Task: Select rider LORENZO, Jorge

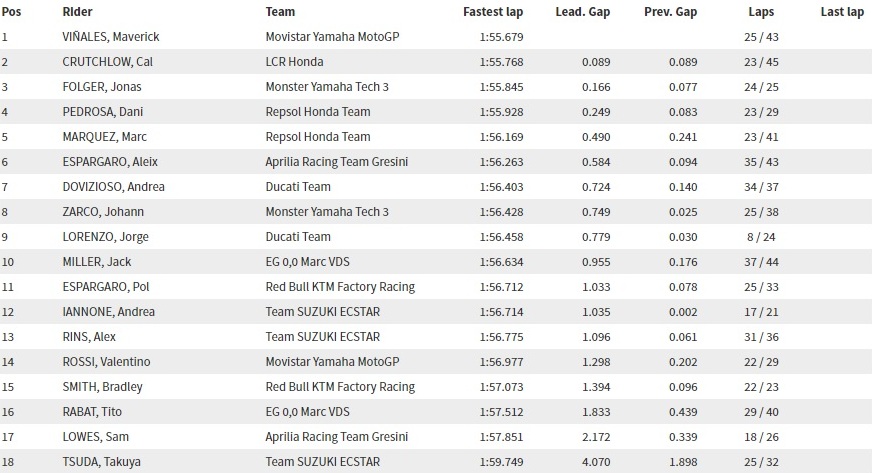Action: 106,237
